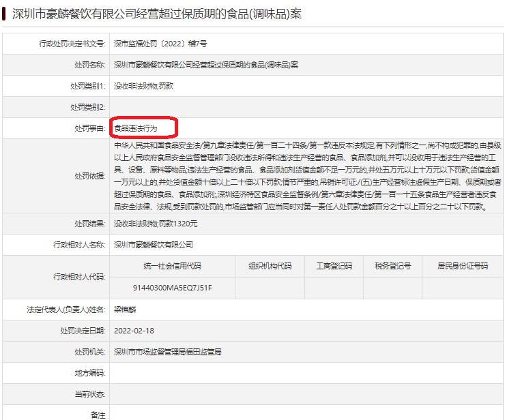
Task: Click the legal representative name 梁锦麟
Action: [x=125, y=310]
